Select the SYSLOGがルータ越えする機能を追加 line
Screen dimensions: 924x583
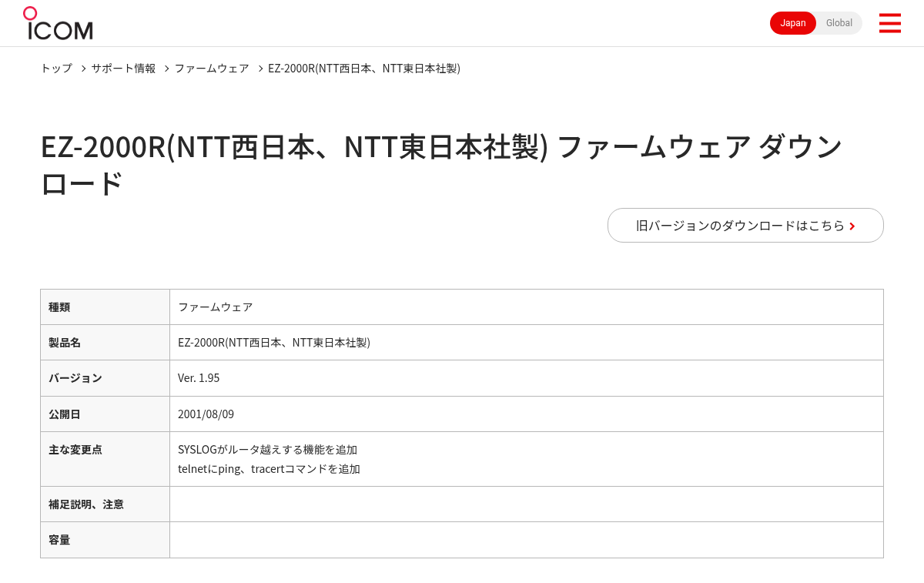point(267,450)
